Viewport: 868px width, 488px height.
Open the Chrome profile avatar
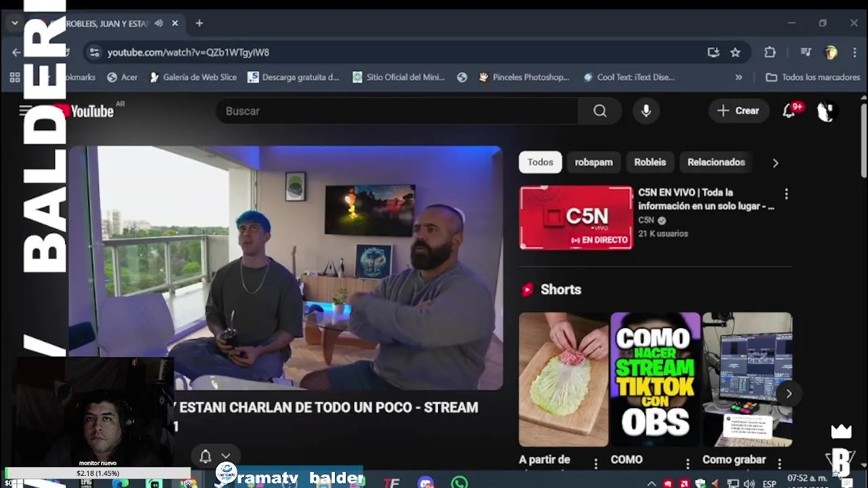(831, 52)
